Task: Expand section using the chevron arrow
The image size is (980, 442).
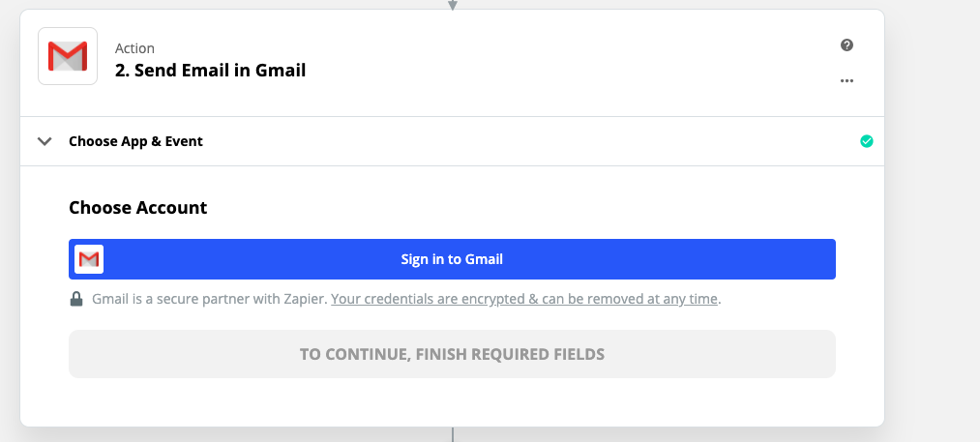Action: point(44,141)
